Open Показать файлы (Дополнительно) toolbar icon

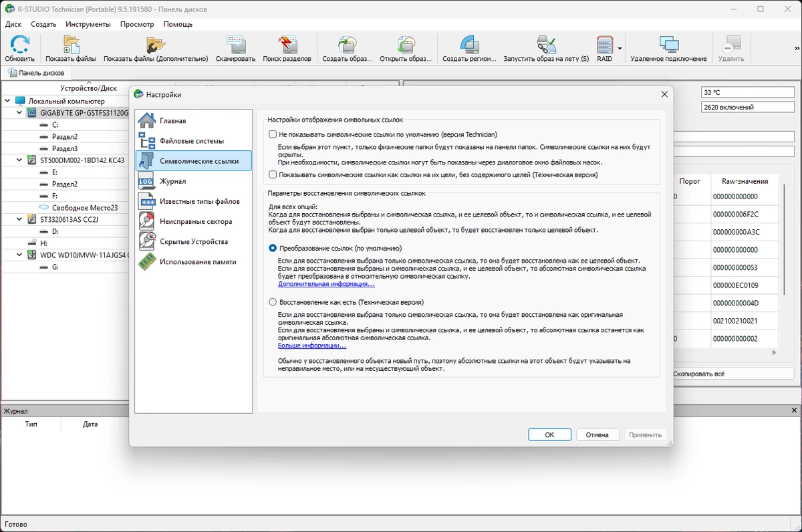[x=156, y=49]
